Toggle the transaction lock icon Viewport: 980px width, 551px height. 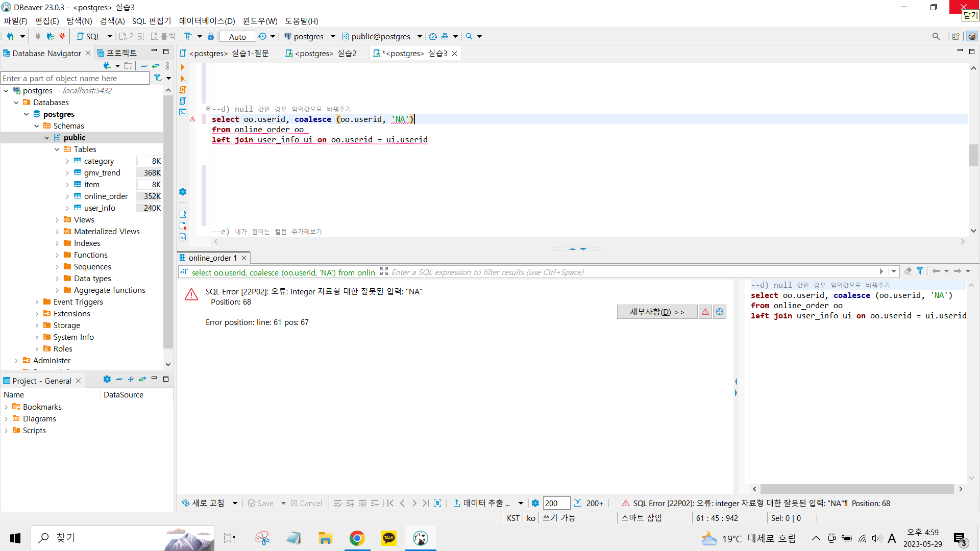tap(210, 36)
